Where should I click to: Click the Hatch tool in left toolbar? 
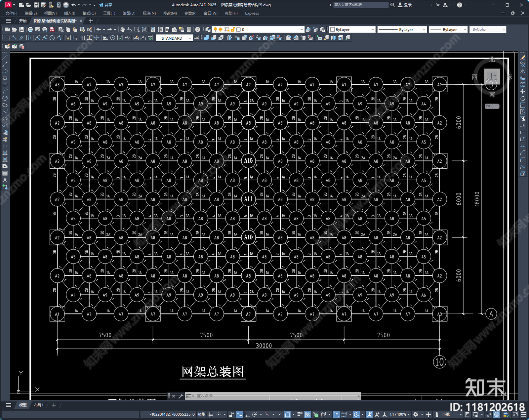pos(5,153)
